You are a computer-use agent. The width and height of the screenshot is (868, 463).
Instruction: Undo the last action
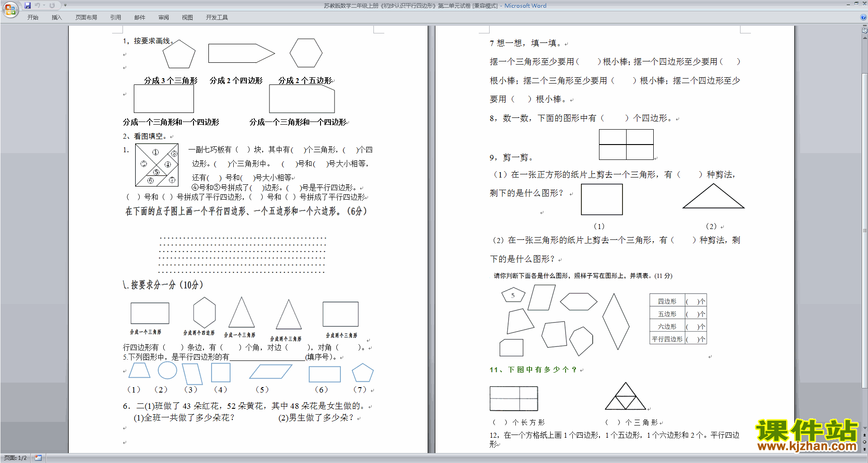point(38,5)
